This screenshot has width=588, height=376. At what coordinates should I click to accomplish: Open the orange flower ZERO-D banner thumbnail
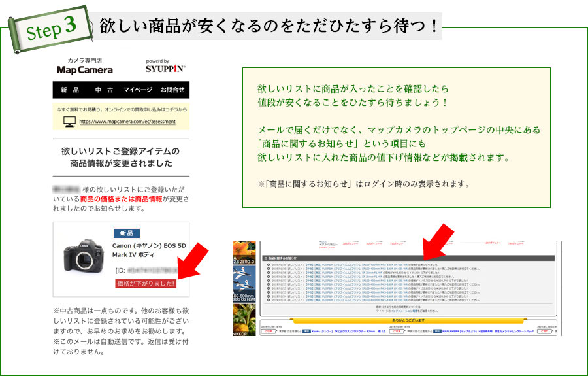pos(244,252)
